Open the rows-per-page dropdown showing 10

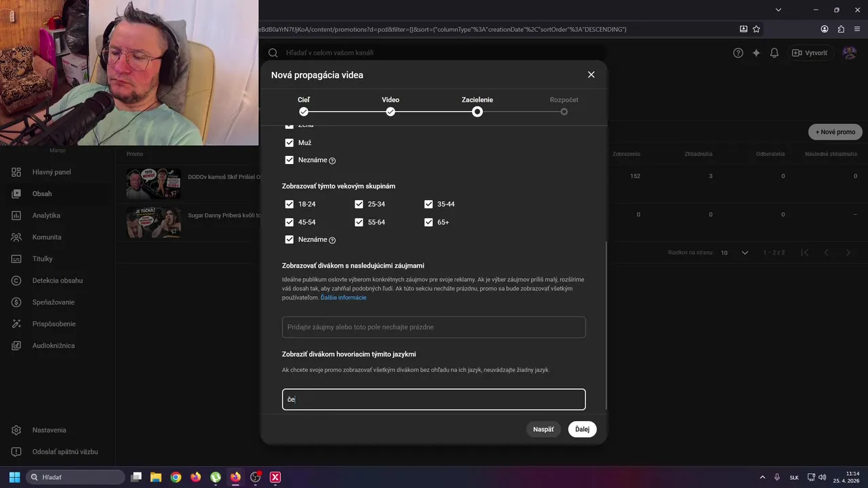734,253
